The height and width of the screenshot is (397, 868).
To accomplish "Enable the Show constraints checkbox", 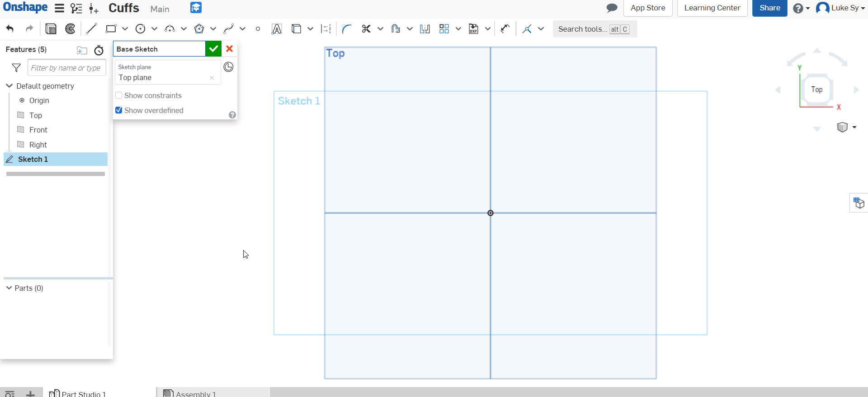I will pyautogui.click(x=119, y=95).
